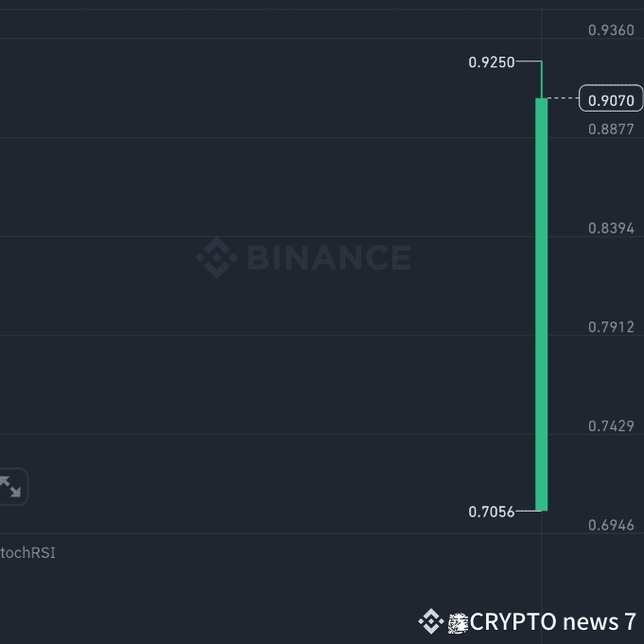Image resolution: width=644 pixels, height=644 pixels.
Task: Click the 0.8394 price axis label
Action: click(611, 228)
